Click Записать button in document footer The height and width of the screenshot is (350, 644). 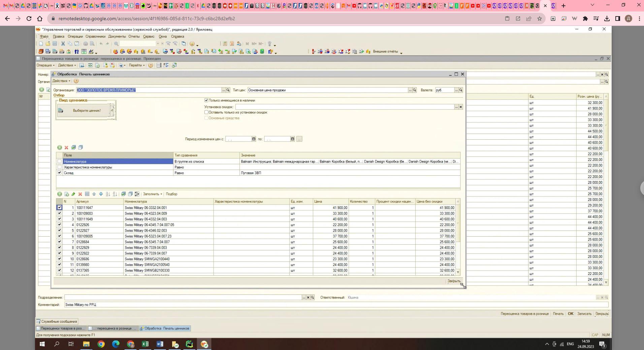584,314
